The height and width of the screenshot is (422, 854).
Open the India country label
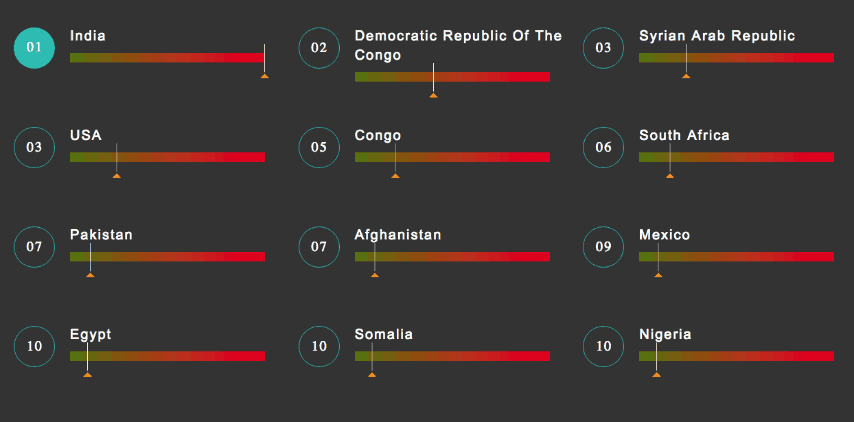88,36
